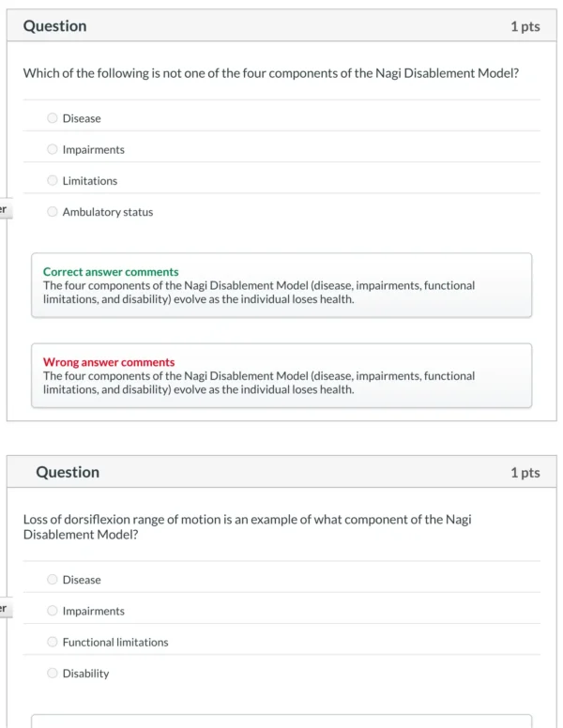Click the dorsiflexion range of motion question text
Screen dimensions: 563x728
point(246,526)
